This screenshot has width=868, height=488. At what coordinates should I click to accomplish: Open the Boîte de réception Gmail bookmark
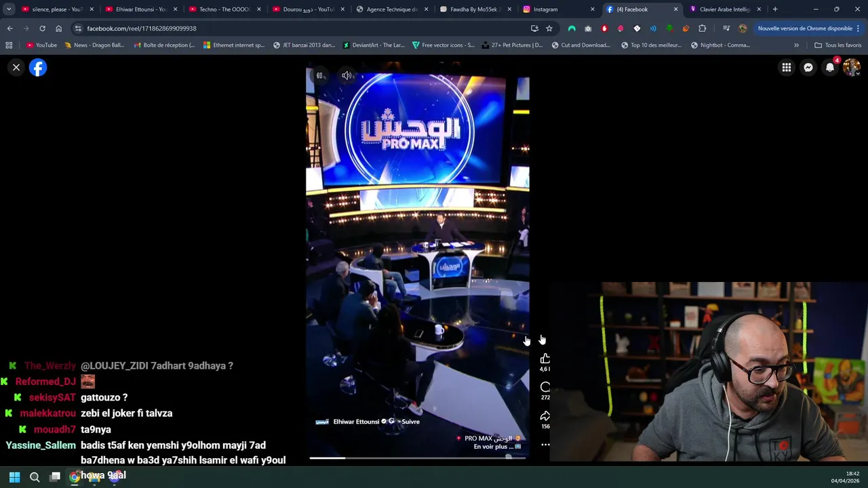pyautogui.click(x=164, y=45)
